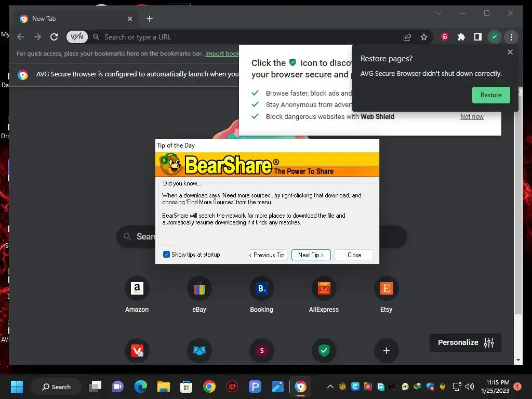Image resolution: width=532 pixels, height=399 pixels.
Task: Open the blue fox shortcut tile
Action: click(199, 351)
